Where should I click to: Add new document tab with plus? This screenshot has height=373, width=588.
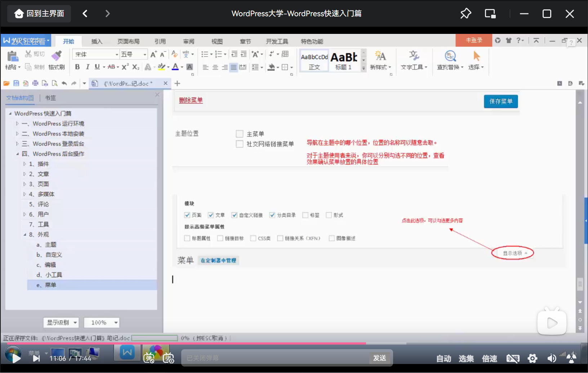pyautogui.click(x=177, y=84)
